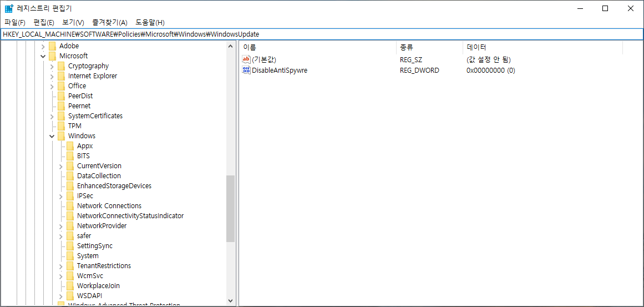Expand the NetworkProvider key

(x=61, y=226)
